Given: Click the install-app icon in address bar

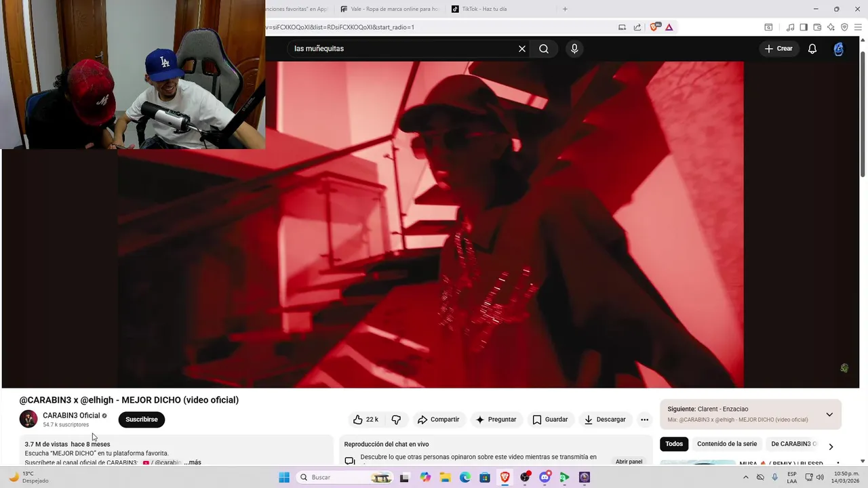Looking at the screenshot, I should (x=622, y=27).
